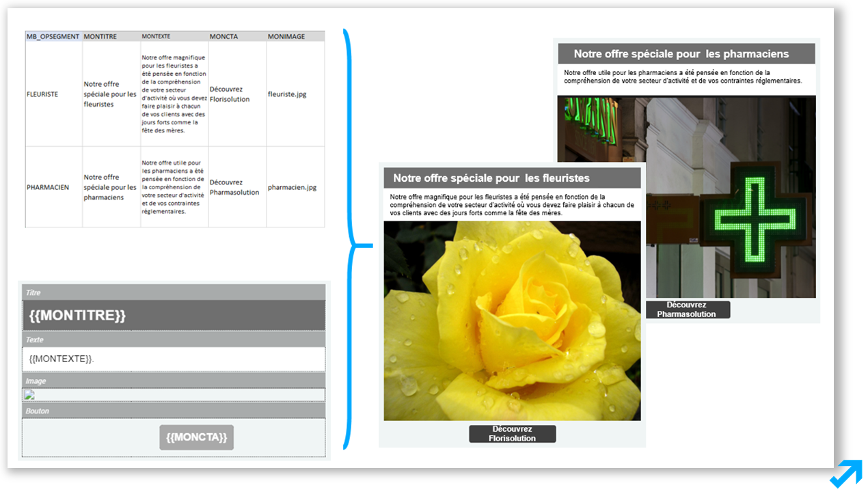This screenshot has height=496, width=868.
Task: Click the broken image placeholder icon
Action: click(x=29, y=394)
